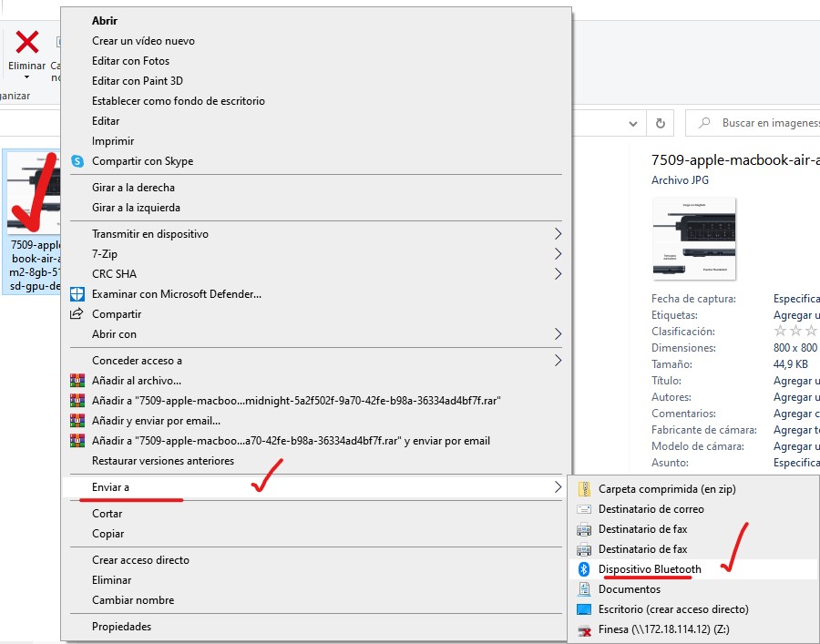The height and width of the screenshot is (644, 820).
Task: Click the 7509-apple-macbook-air title in the details pane
Action: [735, 160]
